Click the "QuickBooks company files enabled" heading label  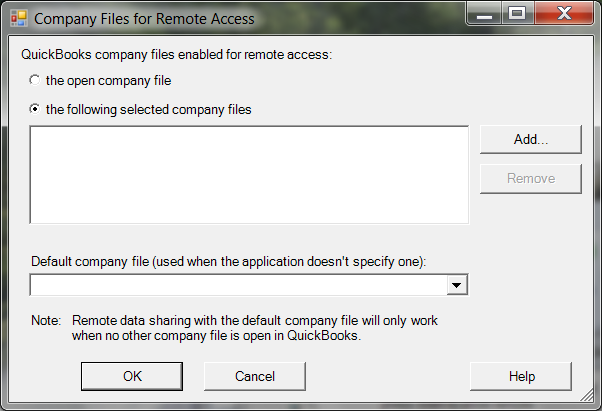point(181,54)
